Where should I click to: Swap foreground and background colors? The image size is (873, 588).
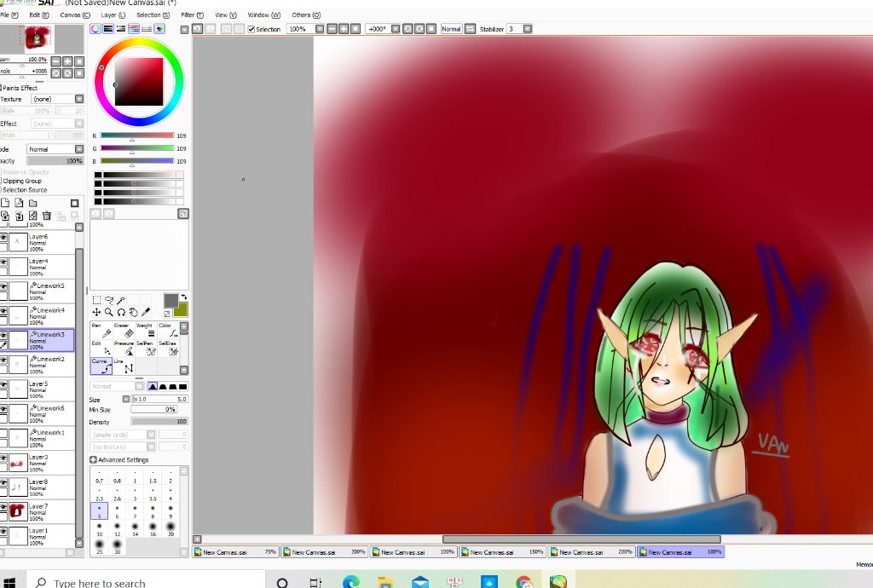[183, 297]
